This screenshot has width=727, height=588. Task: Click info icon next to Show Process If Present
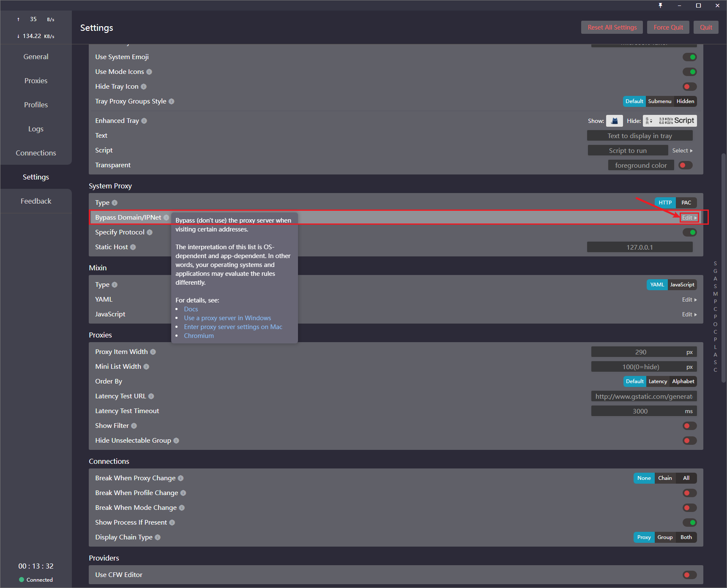pos(172,523)
